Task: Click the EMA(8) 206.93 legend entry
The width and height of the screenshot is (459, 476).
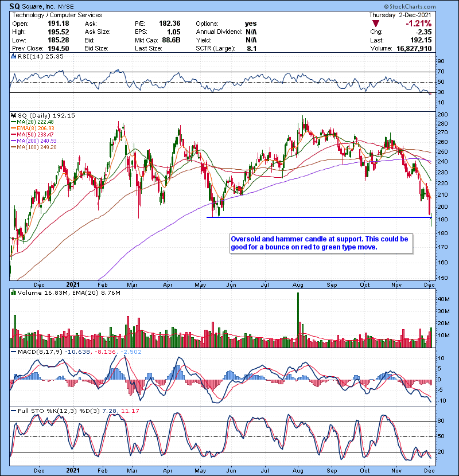Action: (33, 128)
